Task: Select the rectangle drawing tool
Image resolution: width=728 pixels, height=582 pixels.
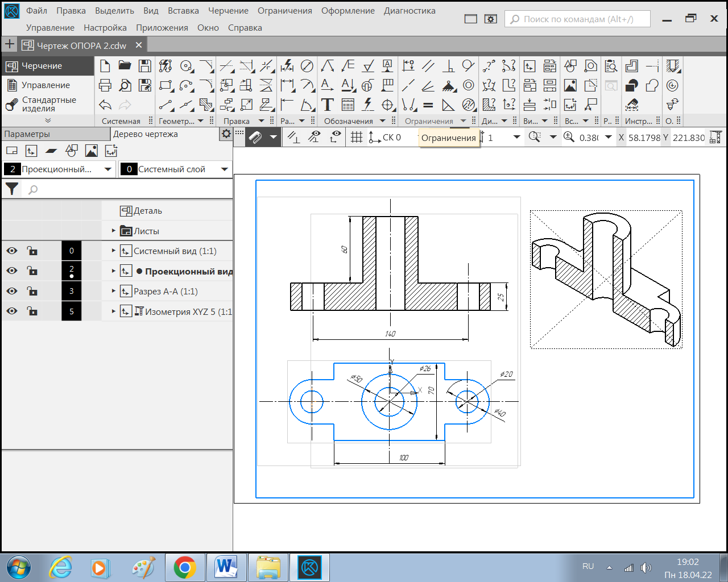Action: coord(166,85)
